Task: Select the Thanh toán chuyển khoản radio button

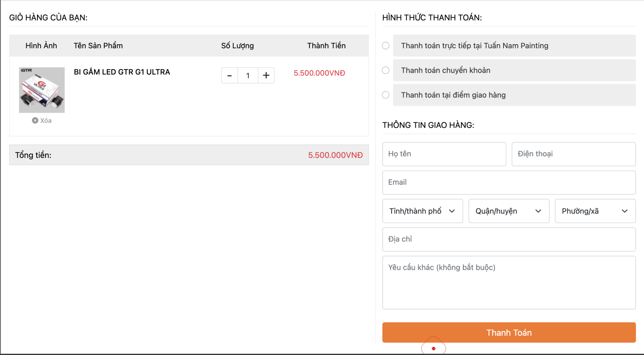Action: pyautogui.click(x=386, y=70)
